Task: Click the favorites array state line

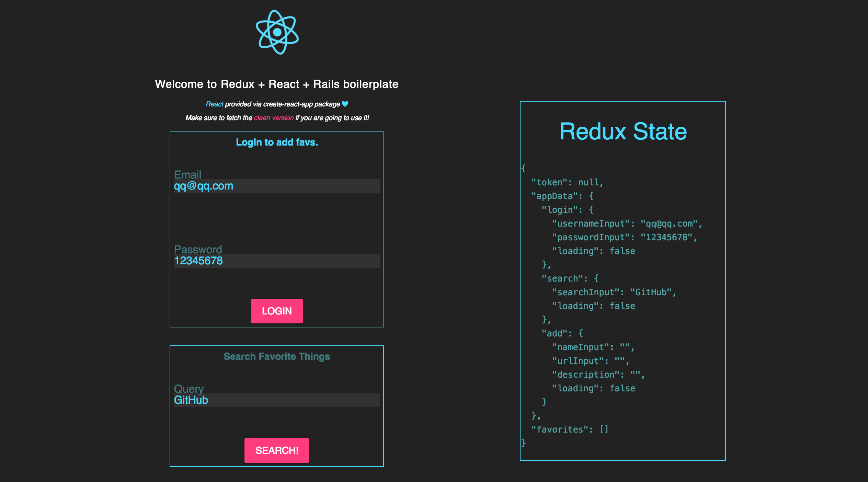Action: click(570, 429)
